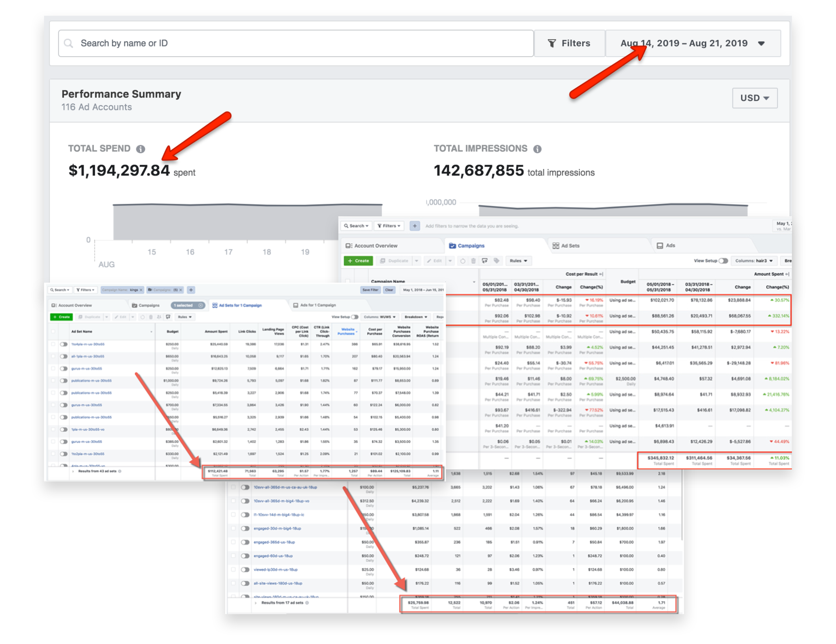Open the Ads for 1 Campaign tab

tap(315, 305)
